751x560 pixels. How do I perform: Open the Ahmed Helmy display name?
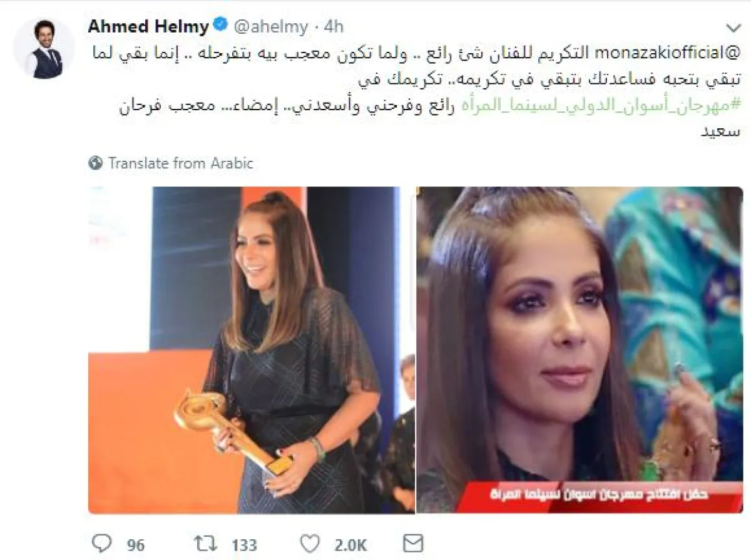(148, 26)
